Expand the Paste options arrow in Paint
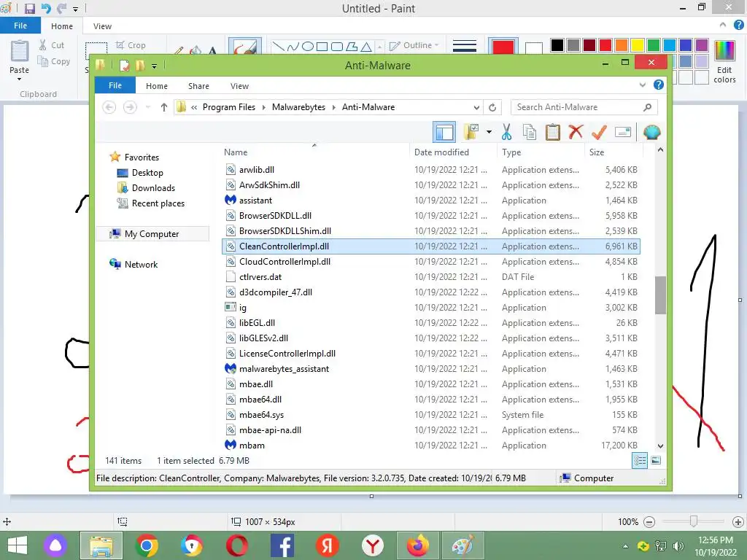This screenshot has height=560, width=747. click(x=19, y=79)
